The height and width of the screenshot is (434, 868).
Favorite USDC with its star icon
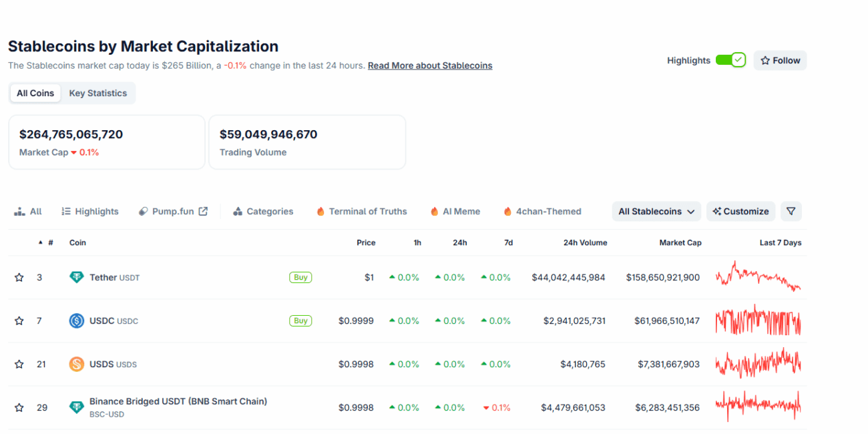pos(19,320)
